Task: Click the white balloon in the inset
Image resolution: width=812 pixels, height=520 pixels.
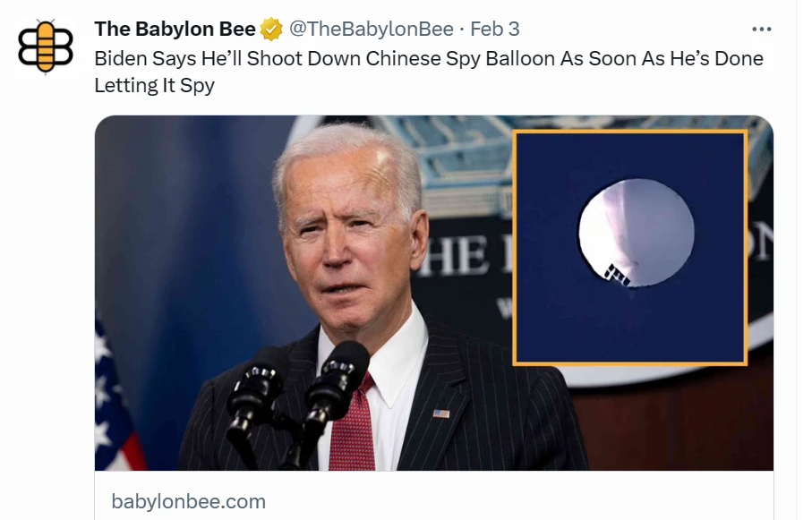Action: [637, 233]
